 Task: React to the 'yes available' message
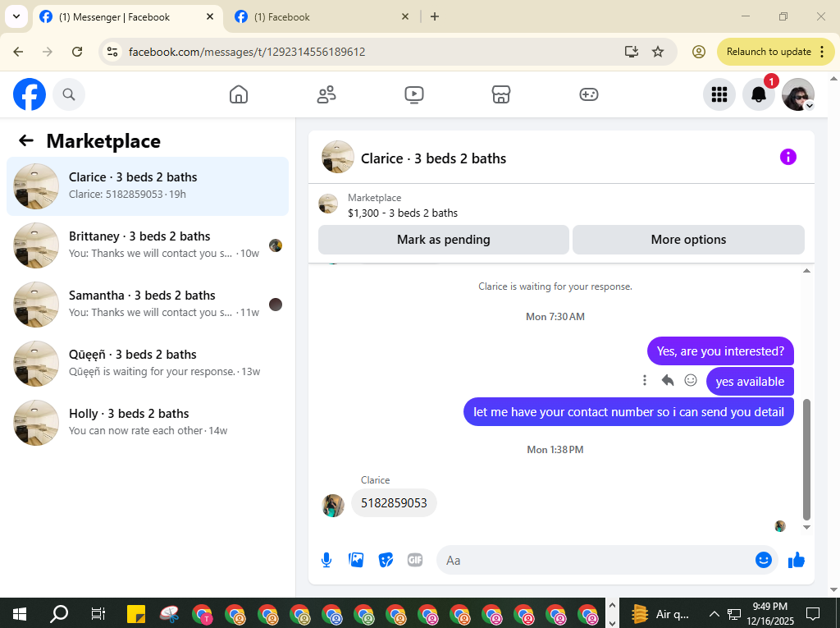tap(691, 380)
